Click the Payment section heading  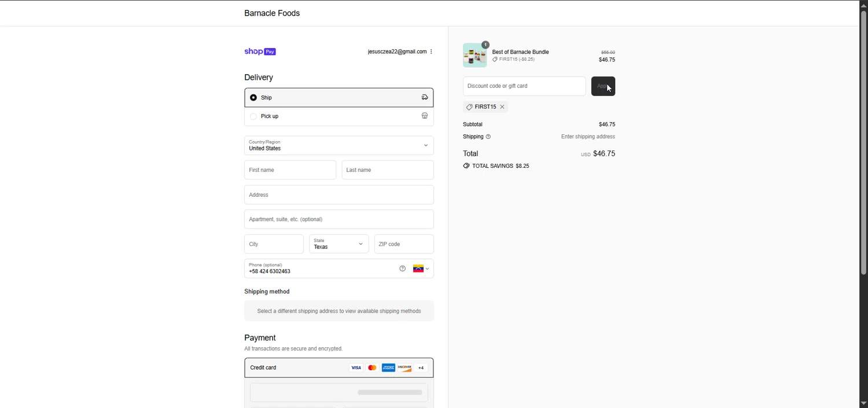pyautogui.click(x=260, y=338)
